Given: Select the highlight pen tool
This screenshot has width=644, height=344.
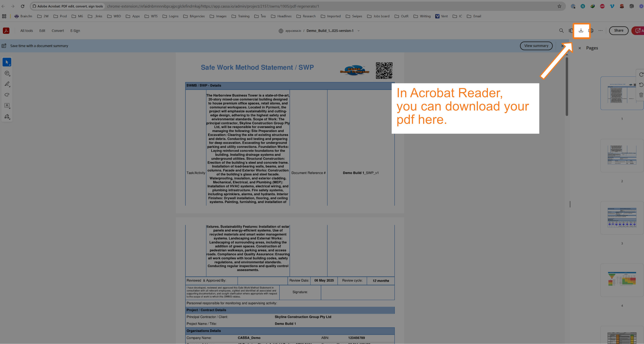Looking at the screenshot, I should coord(7,84).
